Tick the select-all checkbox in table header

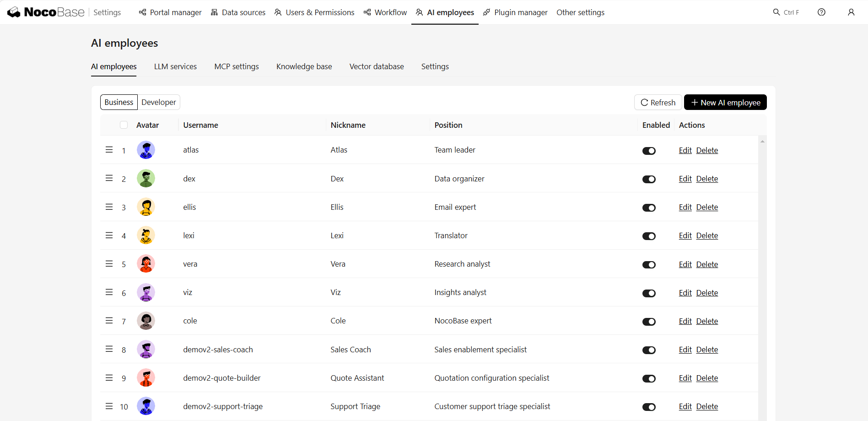click(x=124, y=125)
